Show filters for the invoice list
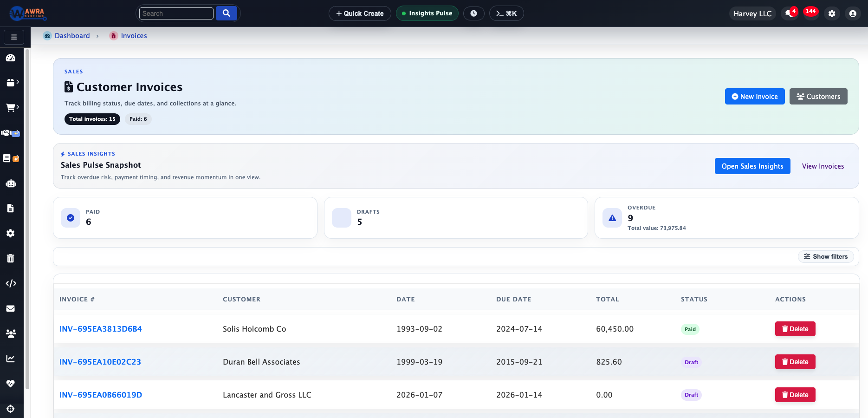This screenshot has width=868, height=418. (x=826, y=256)
